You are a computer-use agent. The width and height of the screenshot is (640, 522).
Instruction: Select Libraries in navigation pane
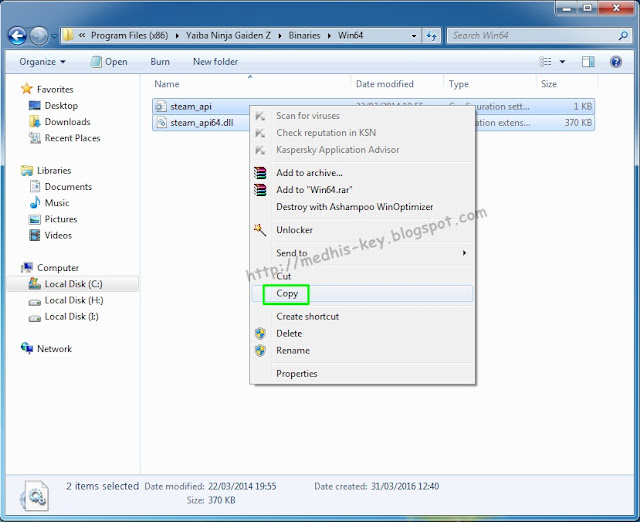point(46,170)
